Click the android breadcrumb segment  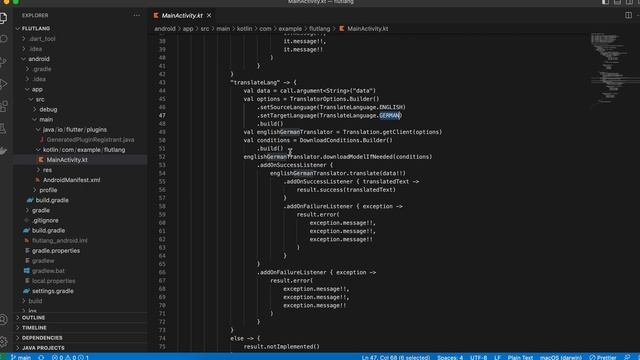pyautogui.click(x=165, y=29)
